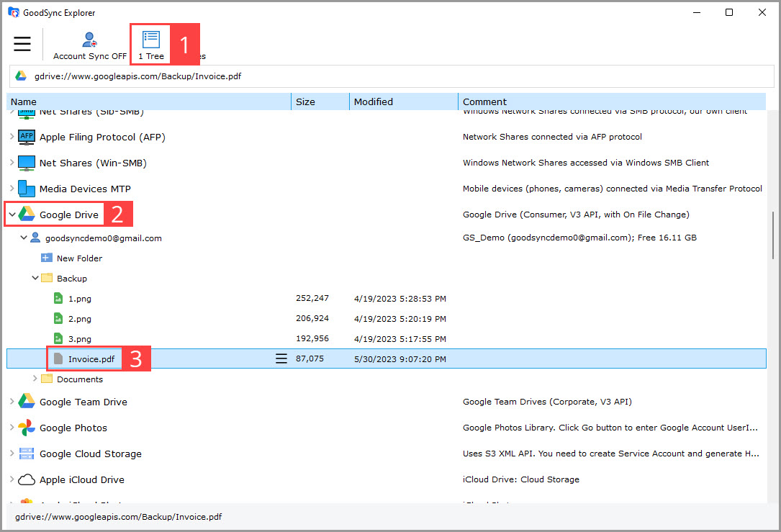Click size value 252,247
This screenshot has height=532, width=781.
click(312, 298)
